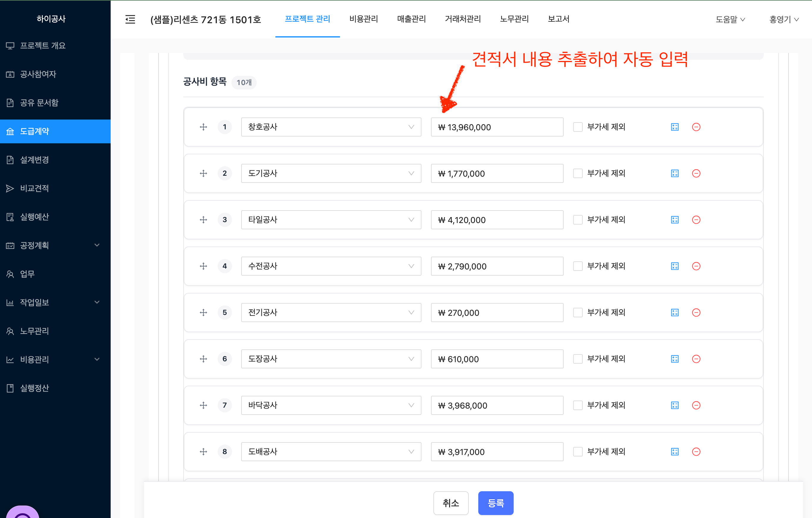Check 부가세 제외 for 창호공사

[578, 127]
